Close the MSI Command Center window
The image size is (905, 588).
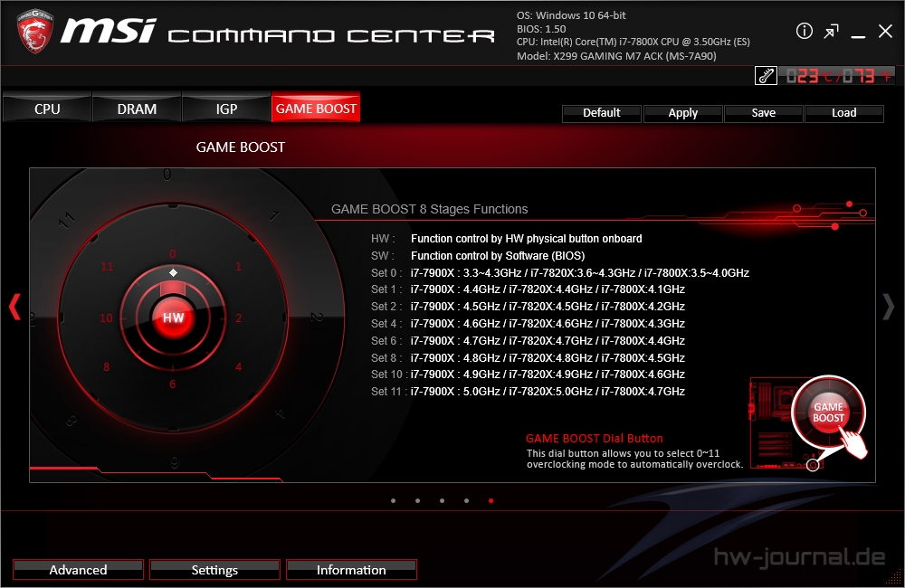(885, 31)
